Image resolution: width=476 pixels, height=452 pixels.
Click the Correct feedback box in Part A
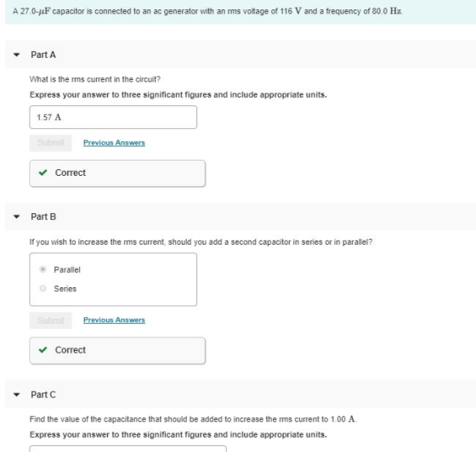(117, 173)
